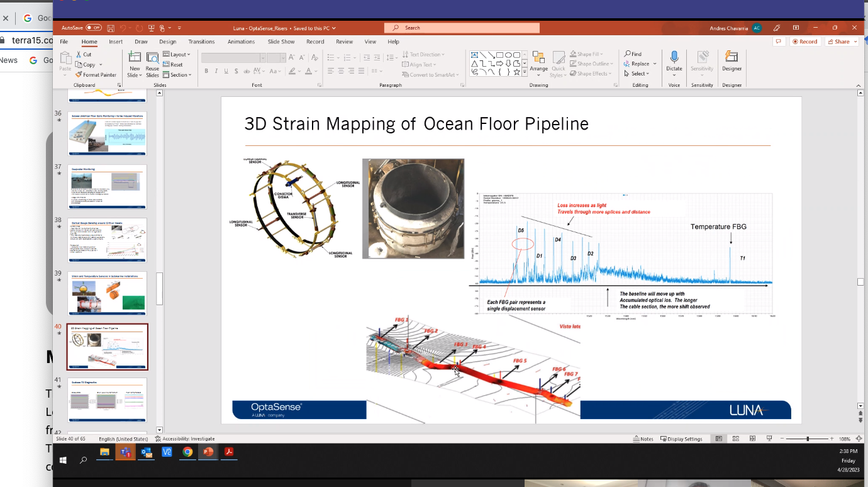Undo the last action

pyautogui.click(x=124, y=28)
